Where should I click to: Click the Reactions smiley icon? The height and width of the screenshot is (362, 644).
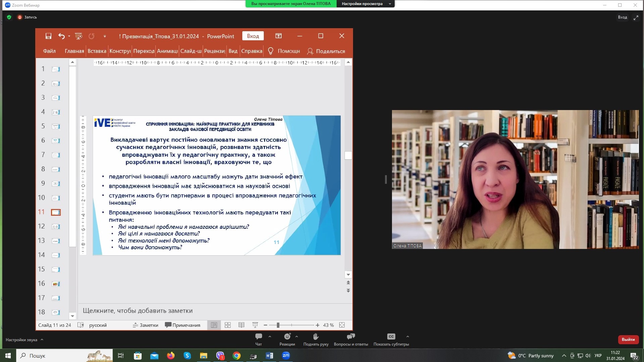tap(287, 337)
